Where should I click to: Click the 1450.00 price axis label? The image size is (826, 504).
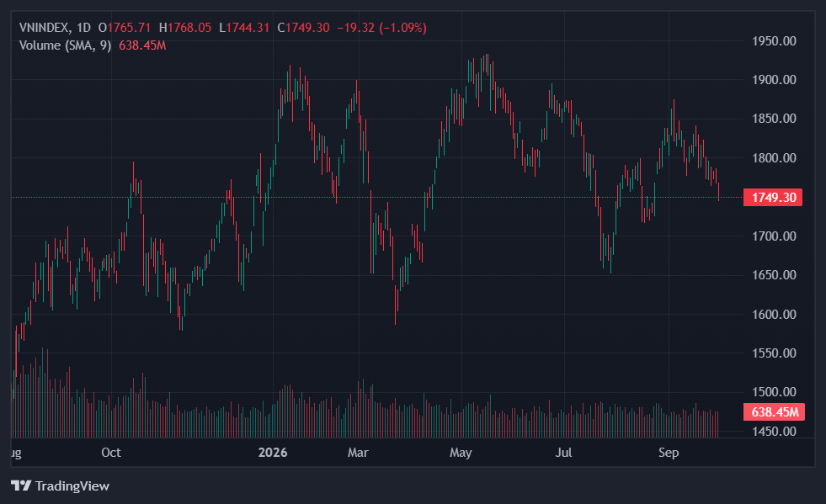click(774, 432)
